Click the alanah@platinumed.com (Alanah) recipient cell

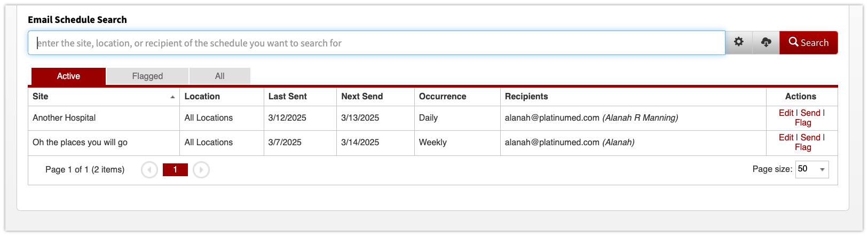click(633, 143)
